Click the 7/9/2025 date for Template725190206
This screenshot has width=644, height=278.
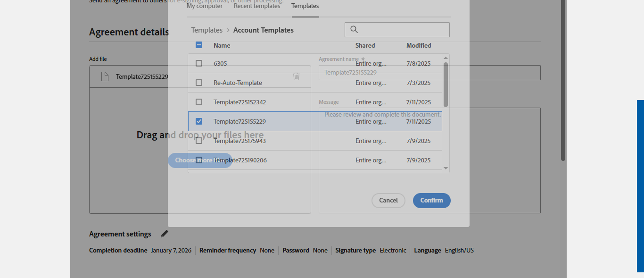(x=419, y=160)
